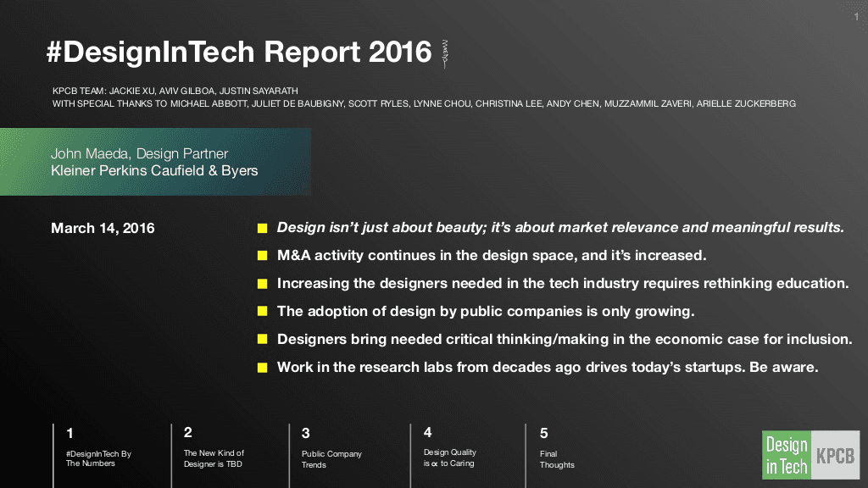
Task: Go to section 2 'The New Kind of Designer'
Action: pos(213,458)
